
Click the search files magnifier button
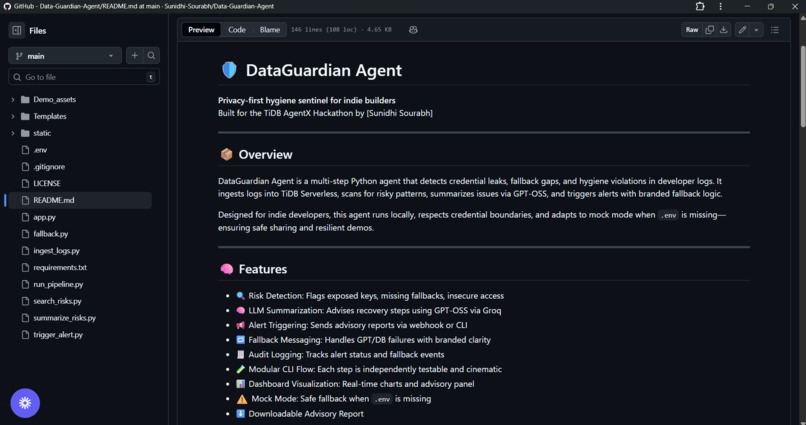coord(151,56)
